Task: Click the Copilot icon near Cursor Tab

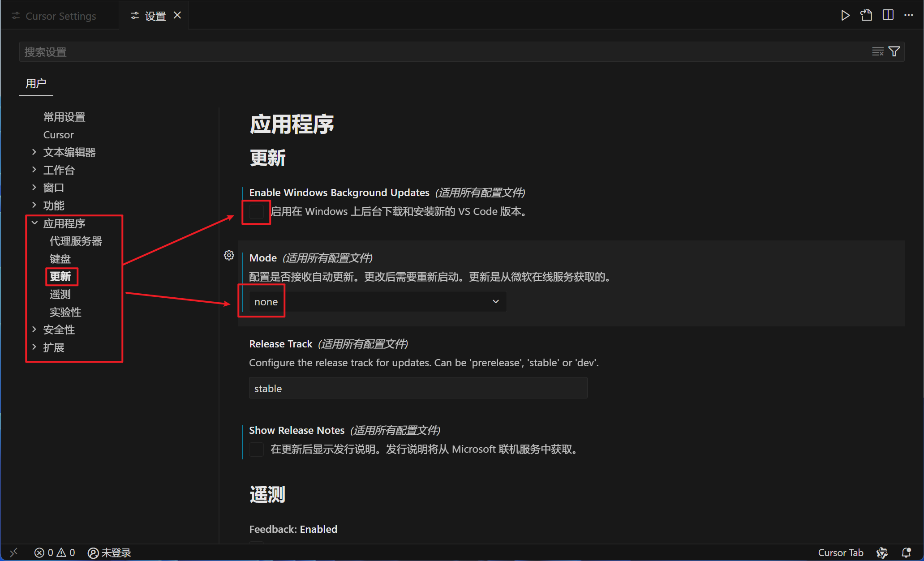Action: point(882,552)
